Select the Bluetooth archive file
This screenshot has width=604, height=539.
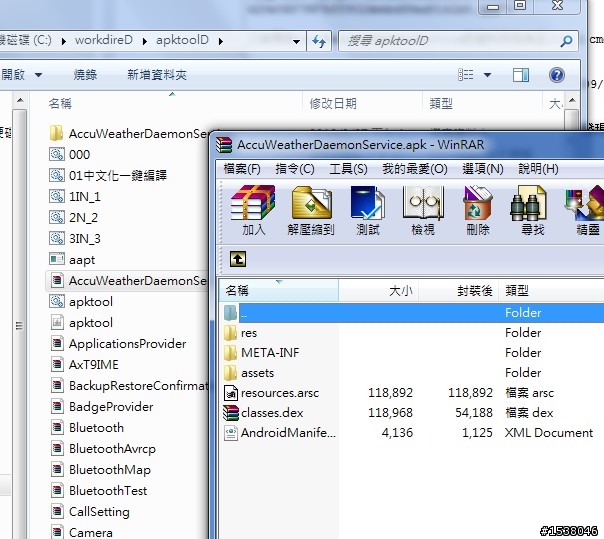point(87,428)
